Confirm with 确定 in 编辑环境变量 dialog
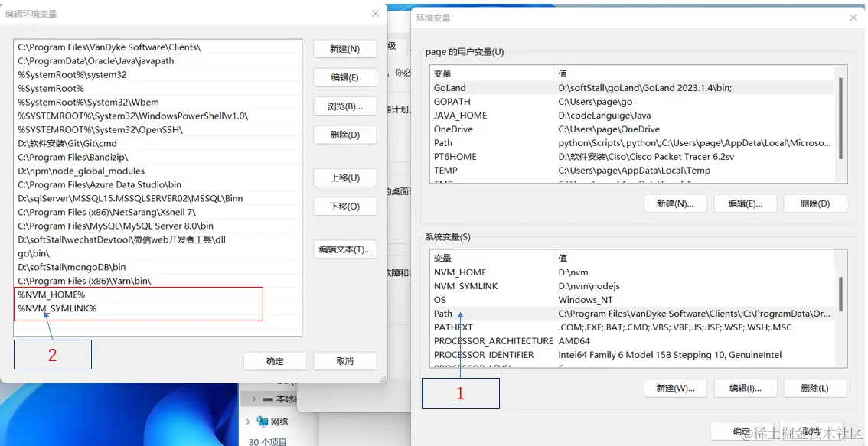Image resolution: width=868 pixels, height=446 pixels. coord(275,361)
